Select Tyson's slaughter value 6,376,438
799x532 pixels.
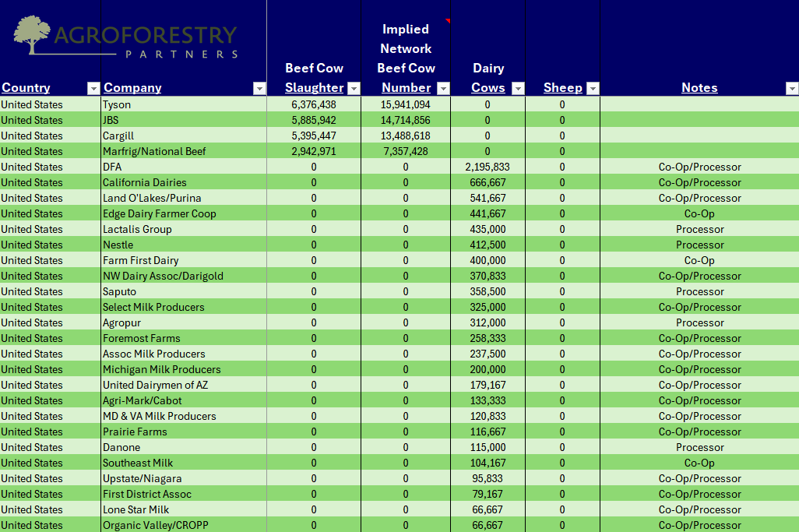tap(314, 104)
